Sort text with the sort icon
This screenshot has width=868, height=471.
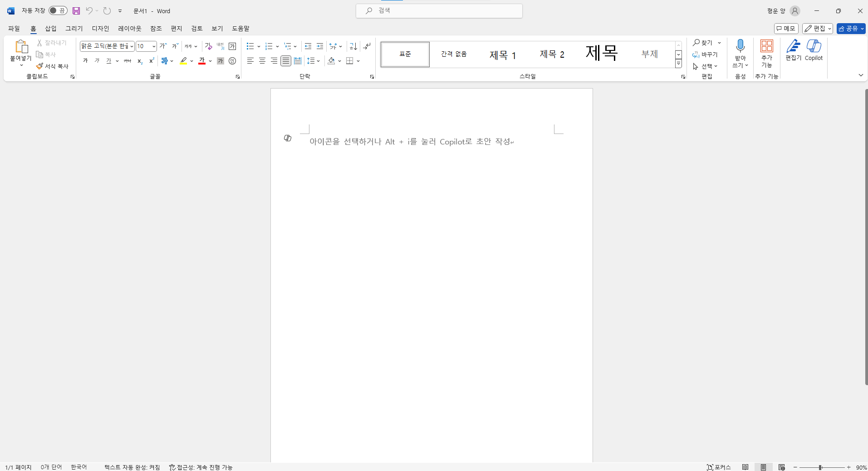[353, 46]
